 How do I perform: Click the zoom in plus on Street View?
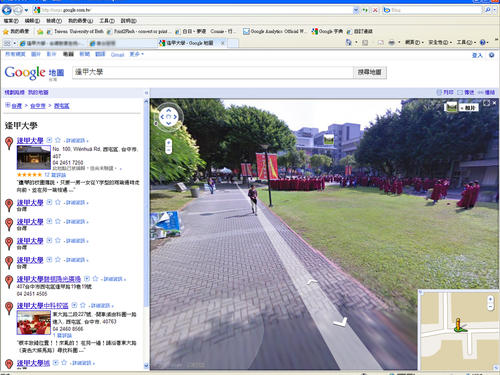coord(169,143)
